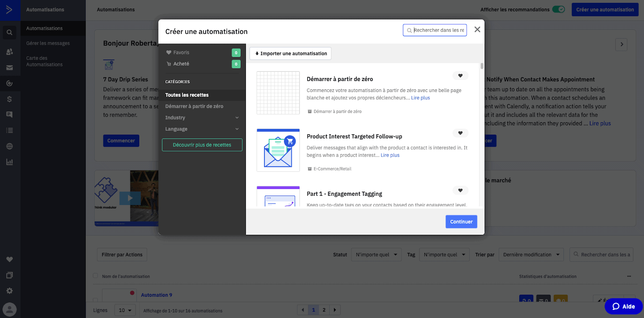Click the Deals dollar icon in sidebar
This screenshot has width=644, height=318.
click(x=9, y=99)
